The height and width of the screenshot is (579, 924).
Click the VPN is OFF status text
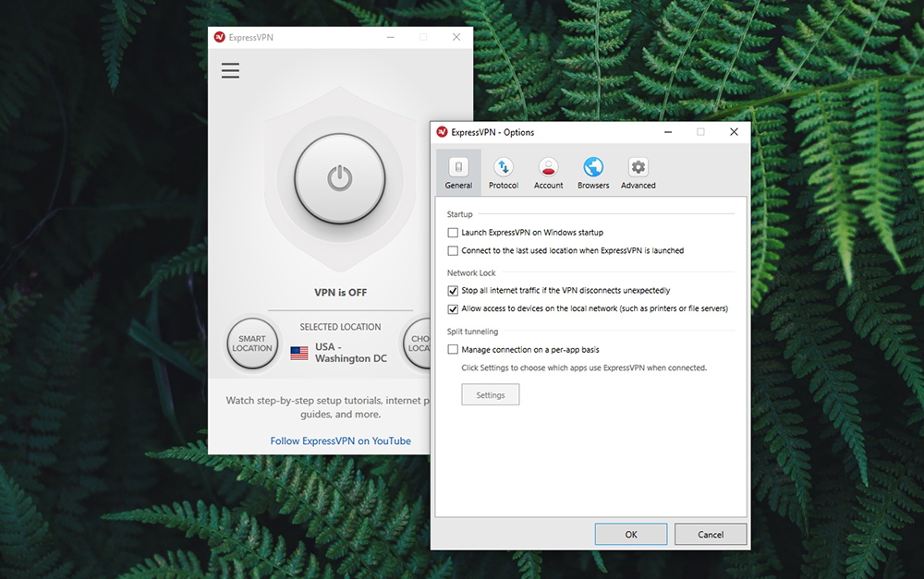pyautogui.click(x=341, y=293)
